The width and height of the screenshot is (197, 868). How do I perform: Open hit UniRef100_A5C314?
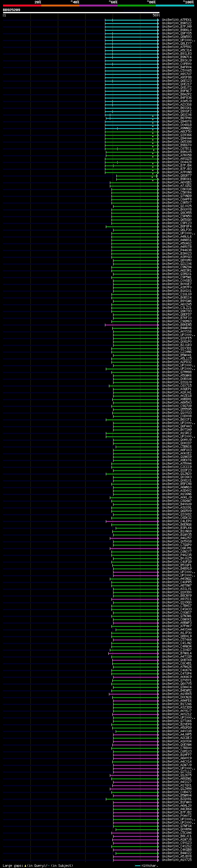(176, 50)
